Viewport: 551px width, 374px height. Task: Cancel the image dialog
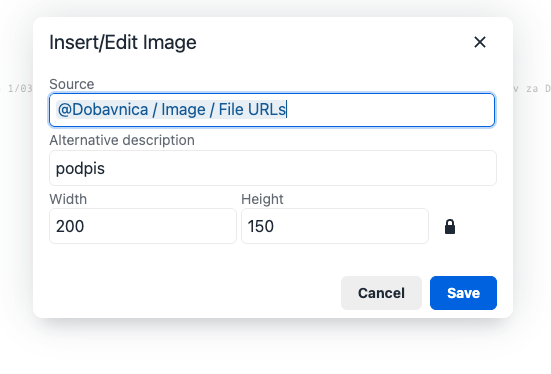pyautogui.click(x=381, y=293)
